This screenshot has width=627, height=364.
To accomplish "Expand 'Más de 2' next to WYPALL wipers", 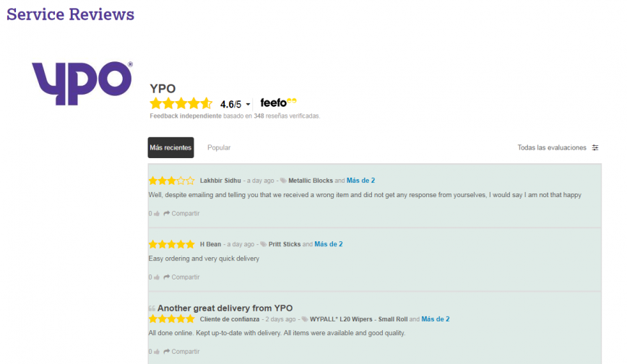I will coord(435,318).
